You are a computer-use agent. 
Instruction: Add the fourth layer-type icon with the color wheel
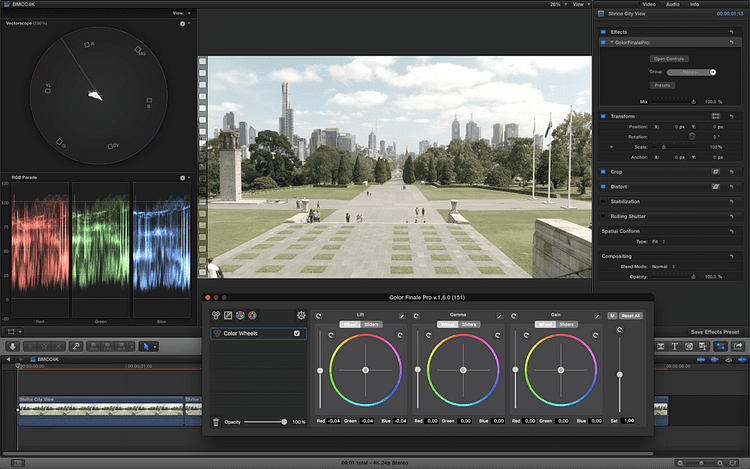point(252,315)
